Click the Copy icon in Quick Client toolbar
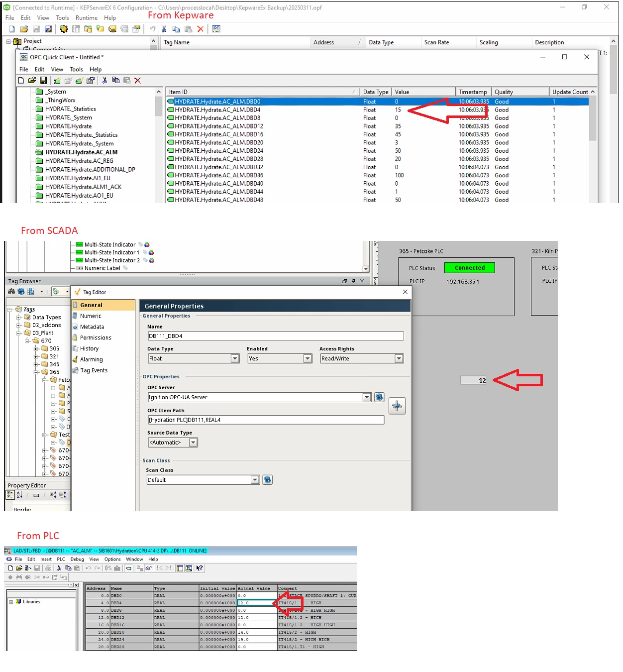Viewport: 623px width, 672px height. (x=115, y=80)
